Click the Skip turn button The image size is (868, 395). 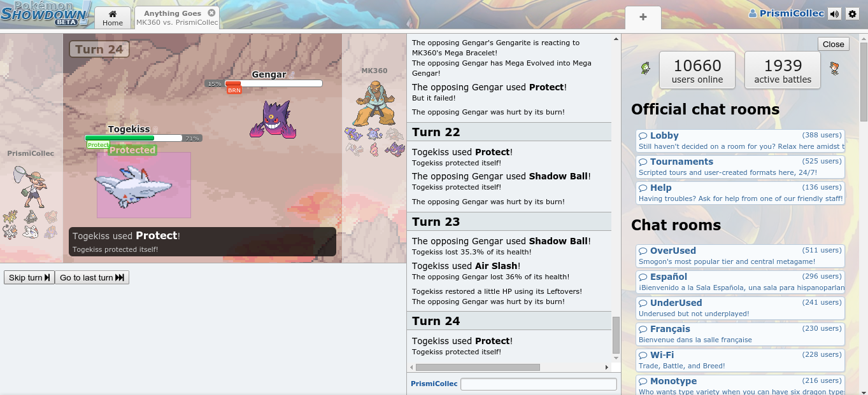click(29, 277)
